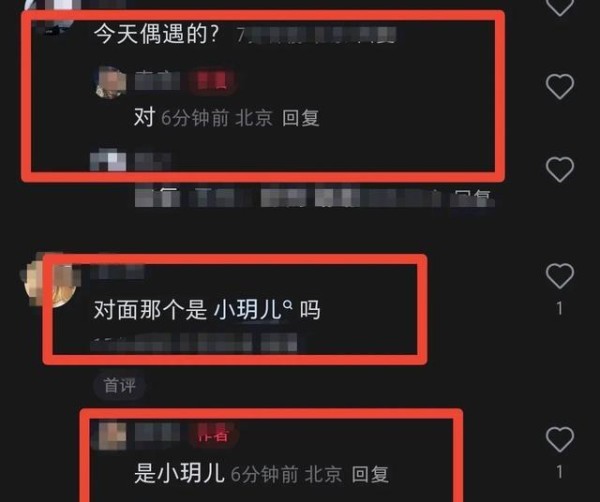Open avatar of "对面那个是小玥儿吗" commenter

tap(50, 281)
